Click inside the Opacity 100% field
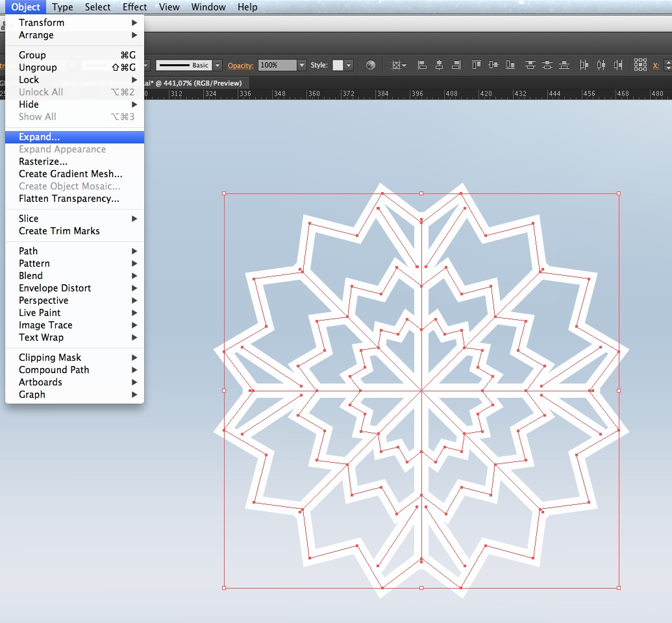Image resolution: width=672 pixels, height=623 pixels. click(x=277, y=66)
